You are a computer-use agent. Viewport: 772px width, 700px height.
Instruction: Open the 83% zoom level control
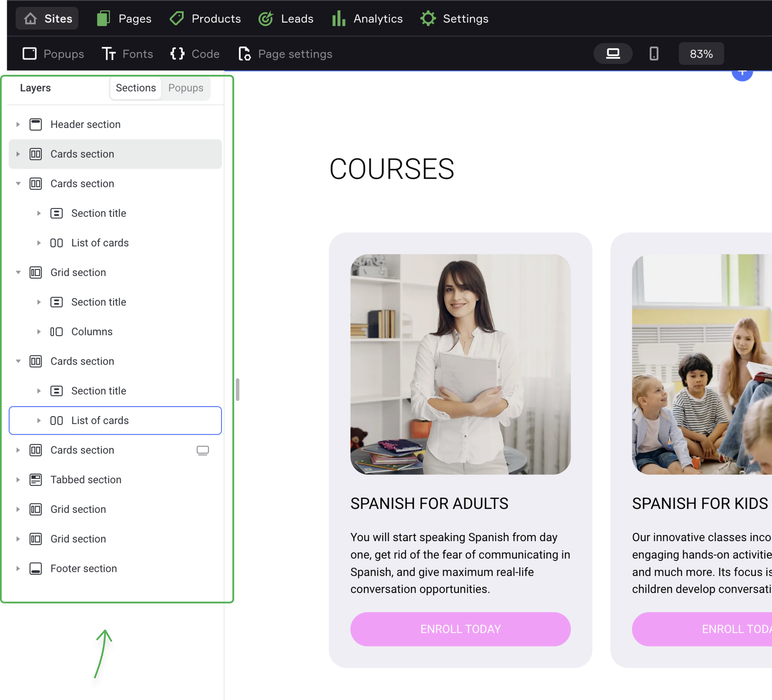[701, 54]
